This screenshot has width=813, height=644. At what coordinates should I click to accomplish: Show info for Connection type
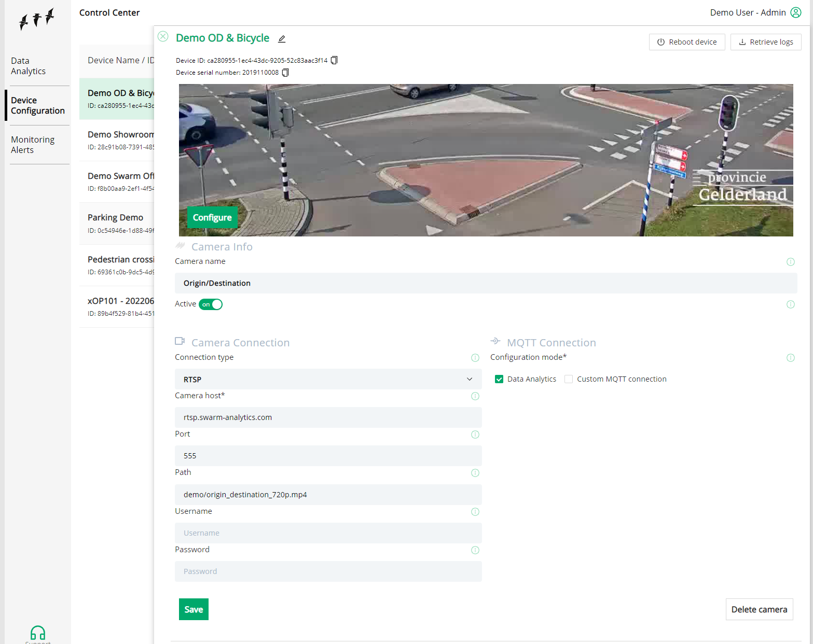[475, 358]
